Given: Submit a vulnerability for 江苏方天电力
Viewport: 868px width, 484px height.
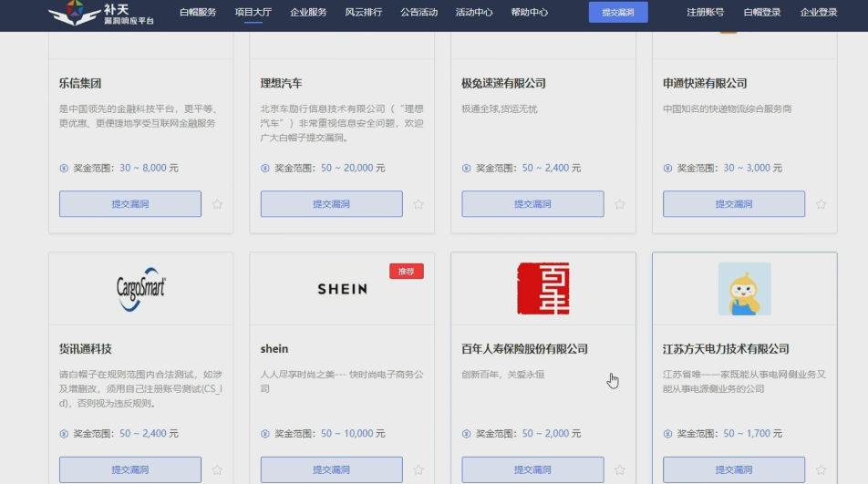Looking at the screenshot, I should point(734,469).
